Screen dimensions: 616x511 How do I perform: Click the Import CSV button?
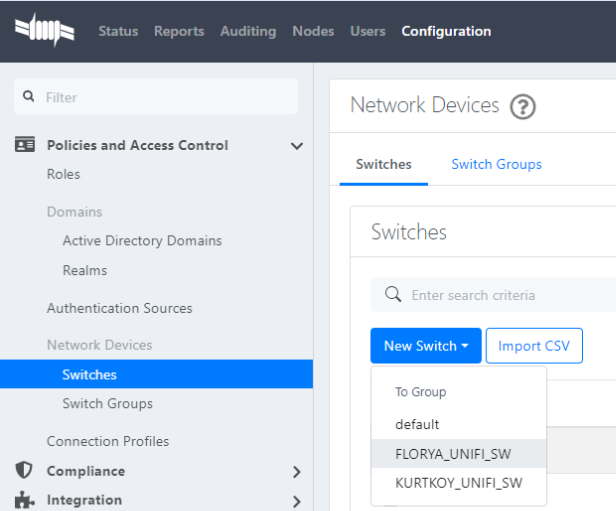[x=534, y=346]
